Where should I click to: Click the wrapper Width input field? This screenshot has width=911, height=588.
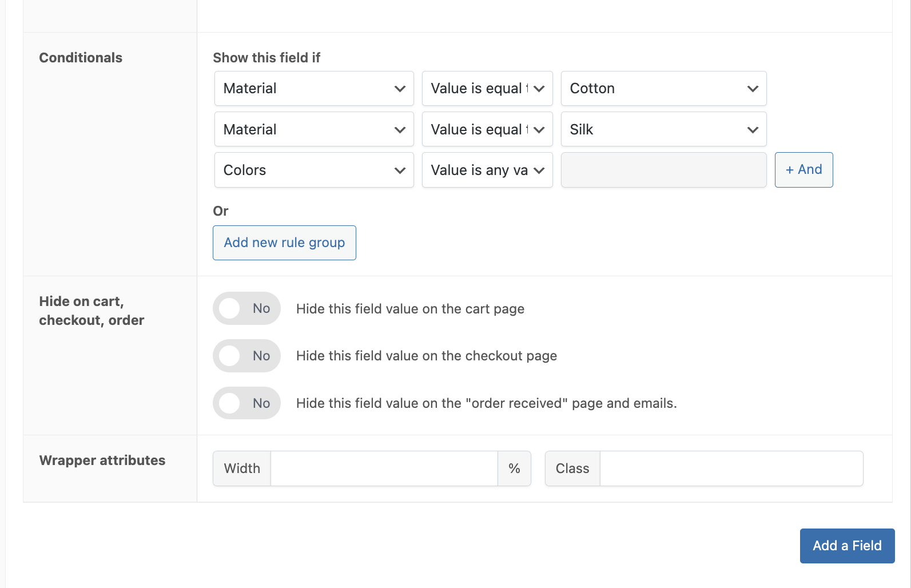point(384,468)
